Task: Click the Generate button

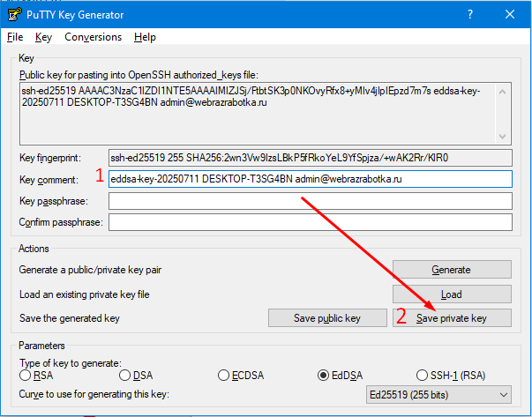Action: click(x=451, y=270)
